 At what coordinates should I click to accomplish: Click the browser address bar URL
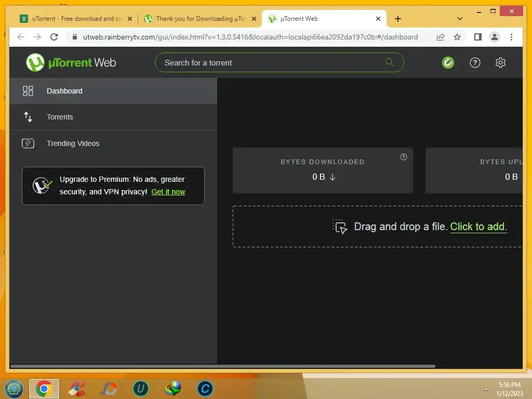pyautogui.click(x=250, y=37)
